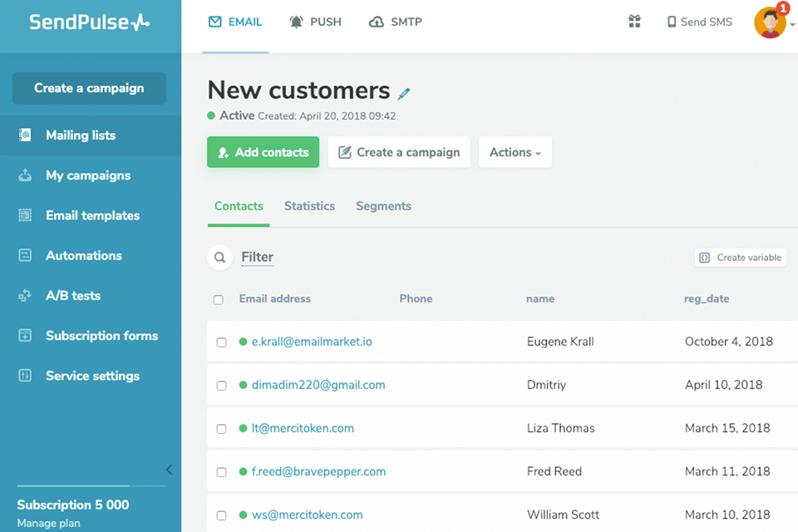Click the name column header

click(x=540, y=299)
